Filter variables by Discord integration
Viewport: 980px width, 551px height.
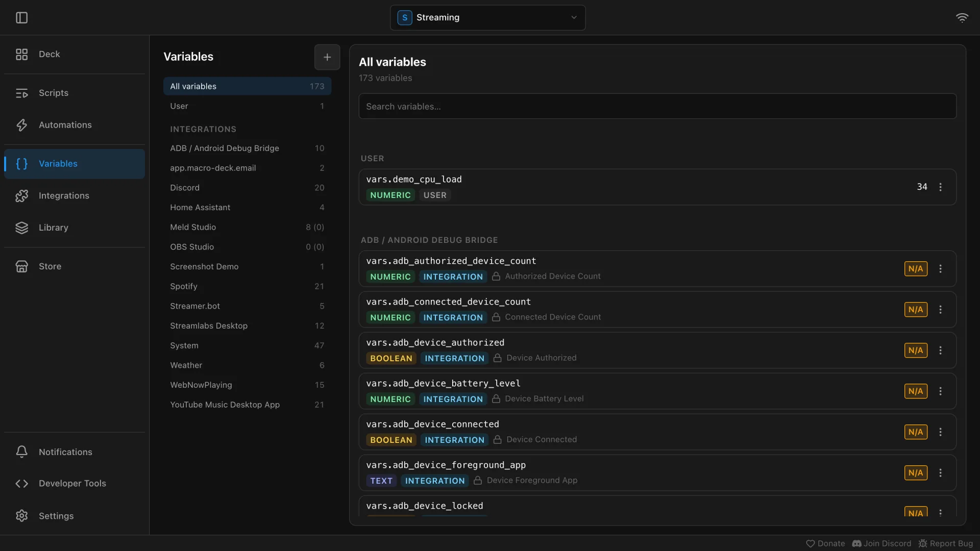tap(247, 188)
